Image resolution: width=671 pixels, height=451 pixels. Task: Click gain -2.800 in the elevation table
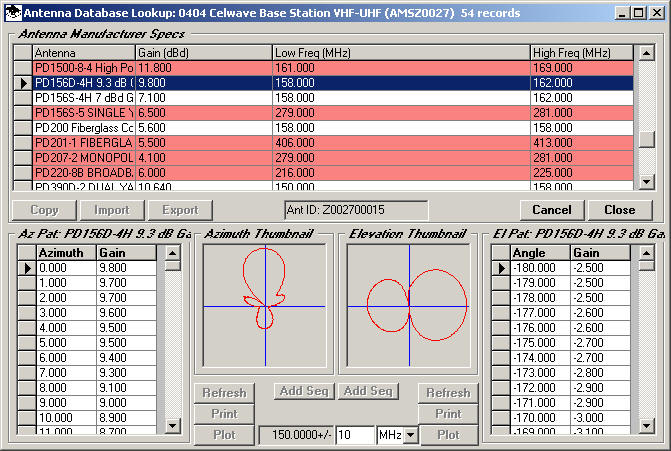pos(600,373)
